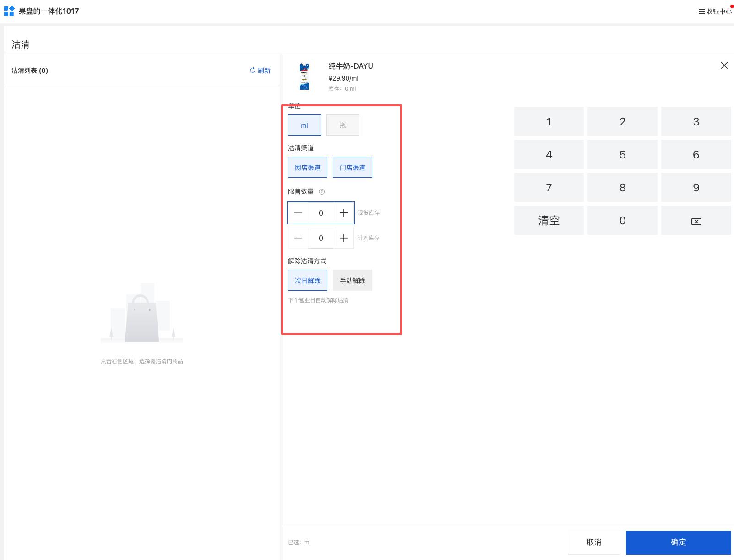
Task: Tap keypad number 3
Action: tap(696, 121)
